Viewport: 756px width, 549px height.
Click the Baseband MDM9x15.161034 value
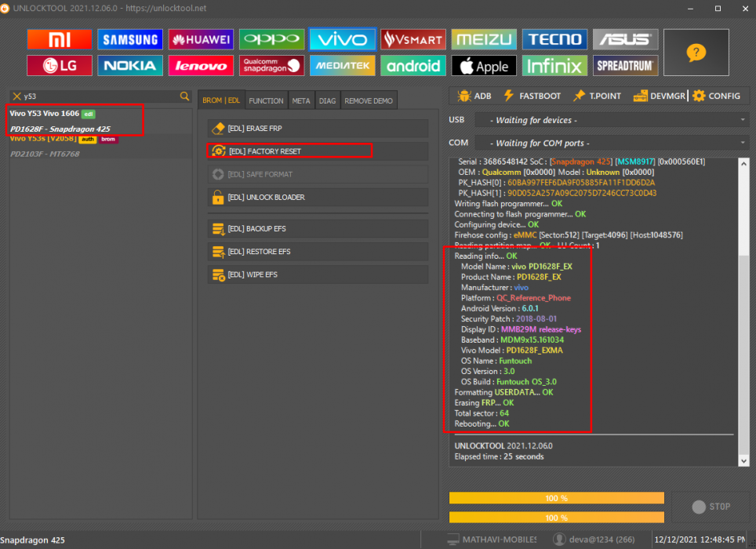coord(532,340)
